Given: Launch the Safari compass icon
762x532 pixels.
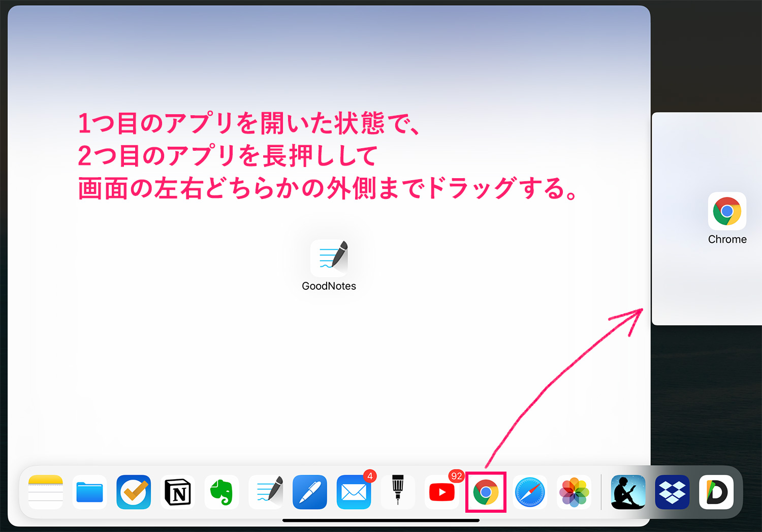Looking at the screenshot, I should tap(530, 492).
